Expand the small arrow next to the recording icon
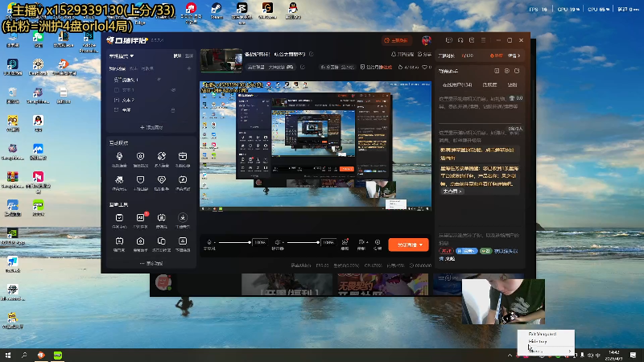The image size is (644, 362). click(366, 242)
